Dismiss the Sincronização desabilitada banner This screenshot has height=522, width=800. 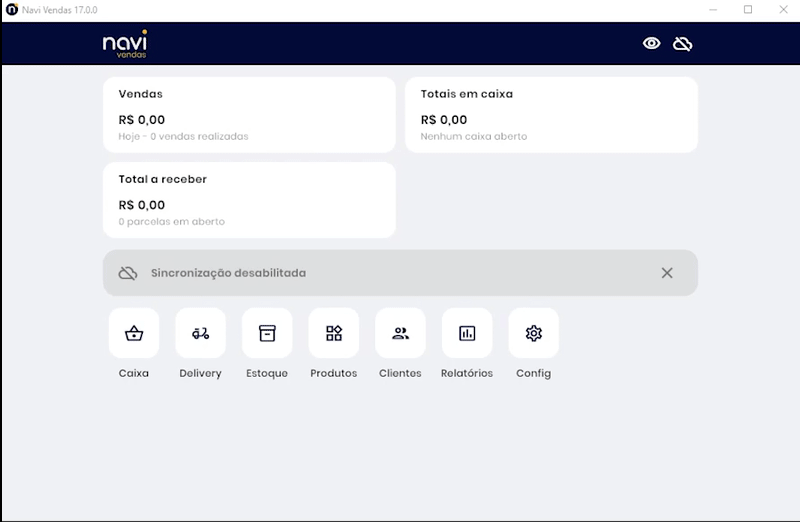pos(667,273)
